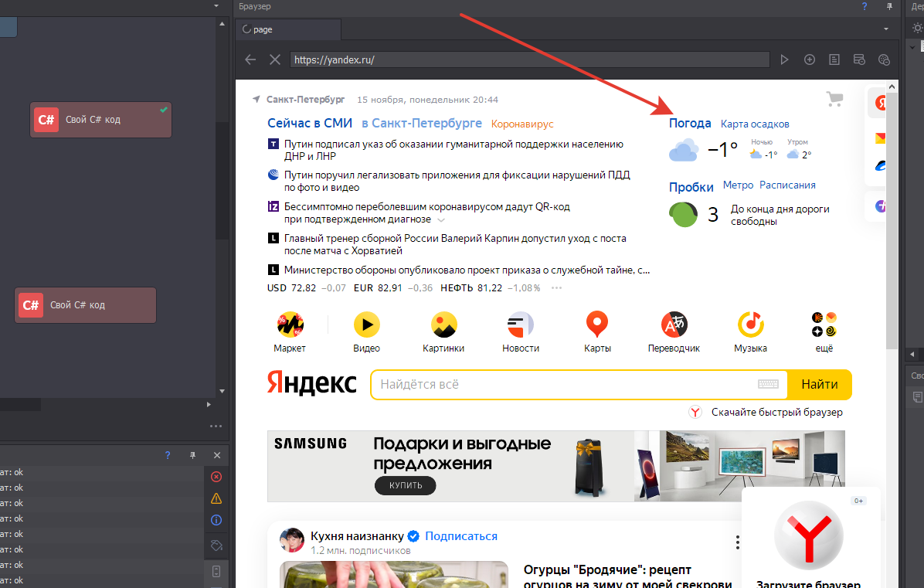Open Карта осадков link
924x588 pixels.
tap(755, 124)
